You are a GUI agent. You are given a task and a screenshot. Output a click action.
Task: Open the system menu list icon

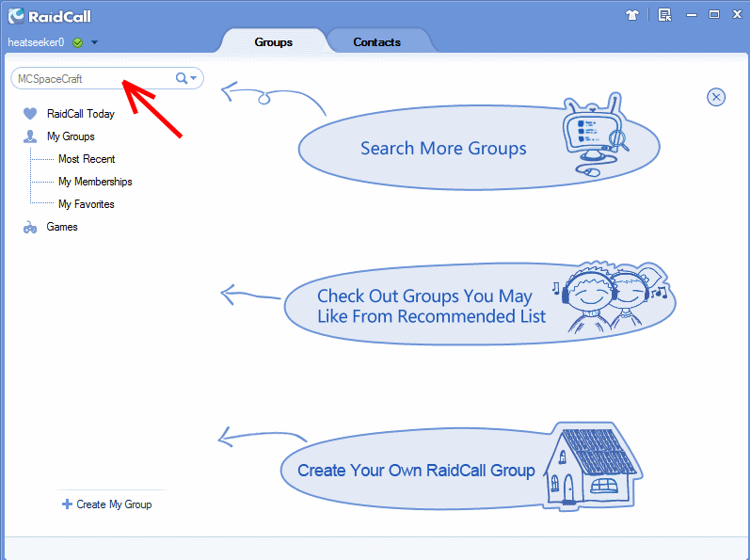tap(664, 15)
